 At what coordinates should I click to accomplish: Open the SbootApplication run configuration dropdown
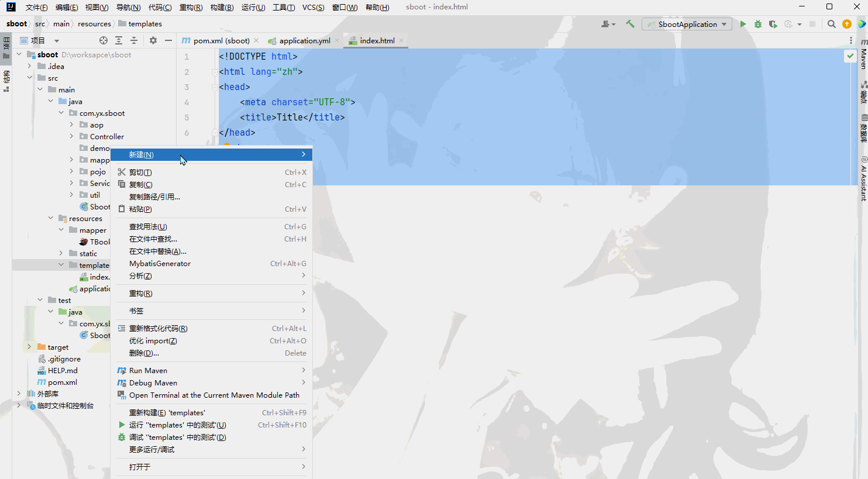click(x=687, y=24)
